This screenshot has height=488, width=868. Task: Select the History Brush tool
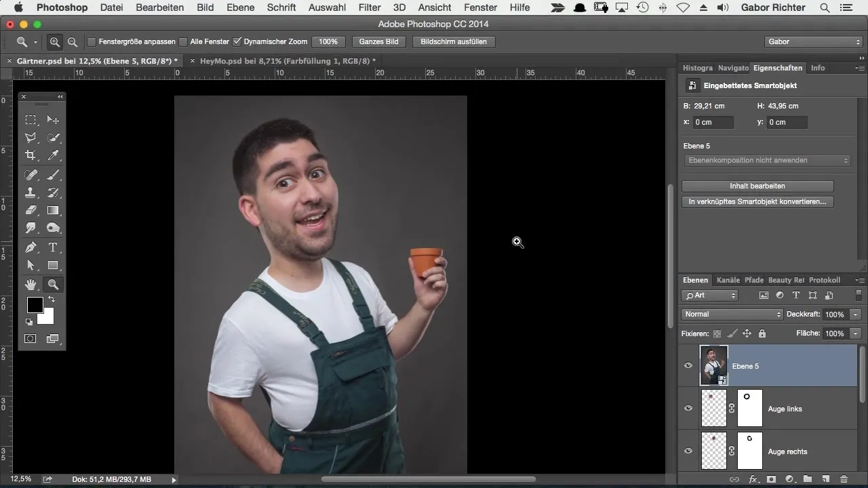pos(53,192)
